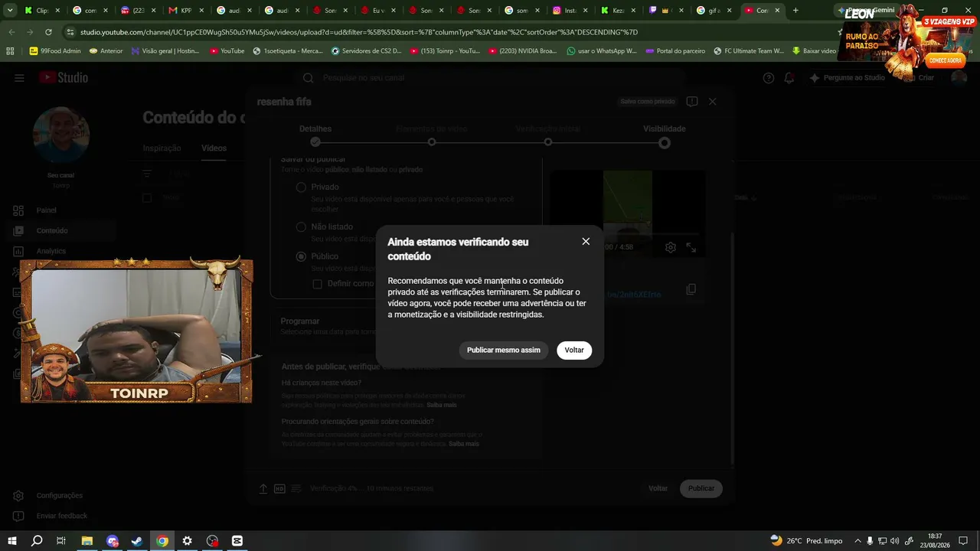Screen dimensions: 980x551
Task: Open video player settings gear
Action: (x=671, y=247)
